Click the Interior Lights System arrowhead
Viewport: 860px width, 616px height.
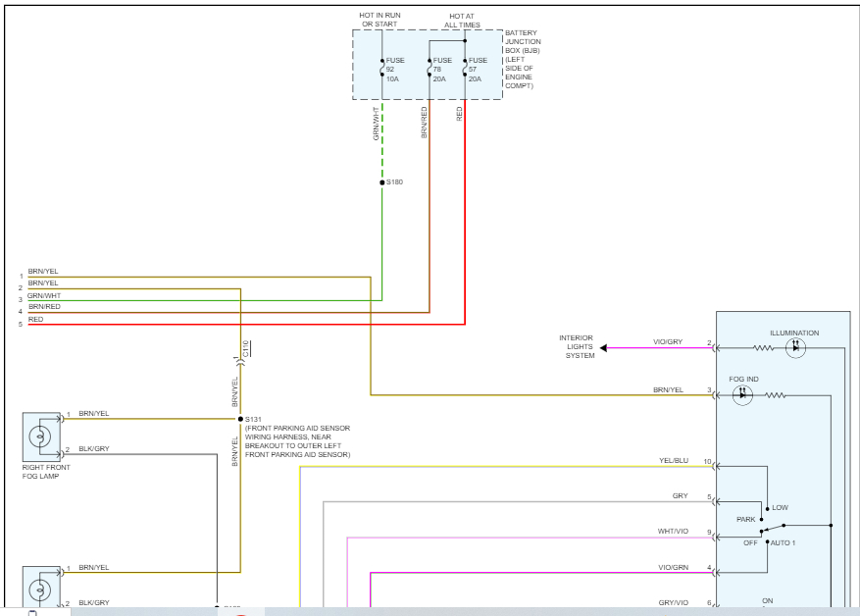coord(603,348)
